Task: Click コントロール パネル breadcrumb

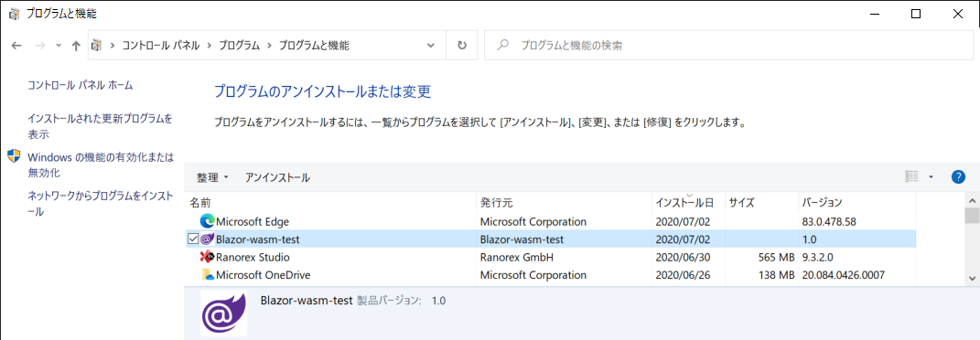Action: click(161, 46)
